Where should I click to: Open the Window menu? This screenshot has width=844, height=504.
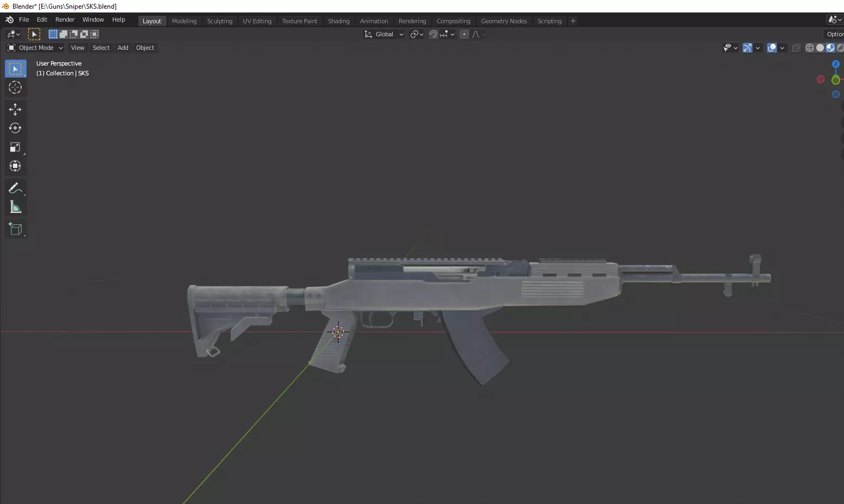click(x=93, y=20)
